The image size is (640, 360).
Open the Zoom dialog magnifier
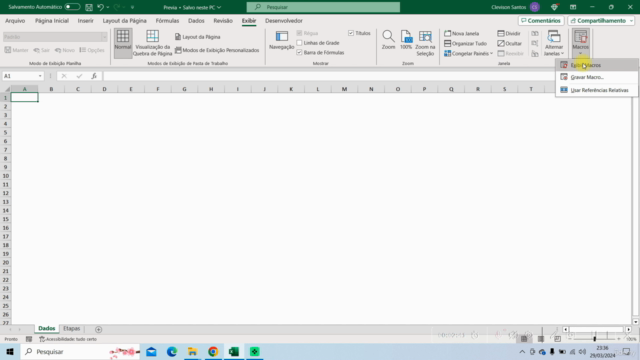point(388,40)
